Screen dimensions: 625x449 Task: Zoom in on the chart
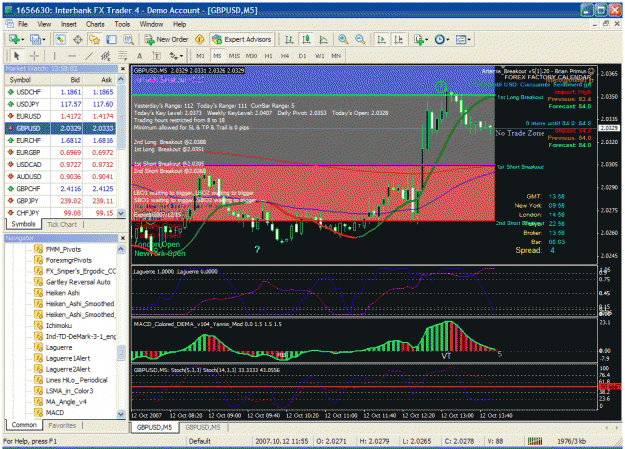point(343,39)
